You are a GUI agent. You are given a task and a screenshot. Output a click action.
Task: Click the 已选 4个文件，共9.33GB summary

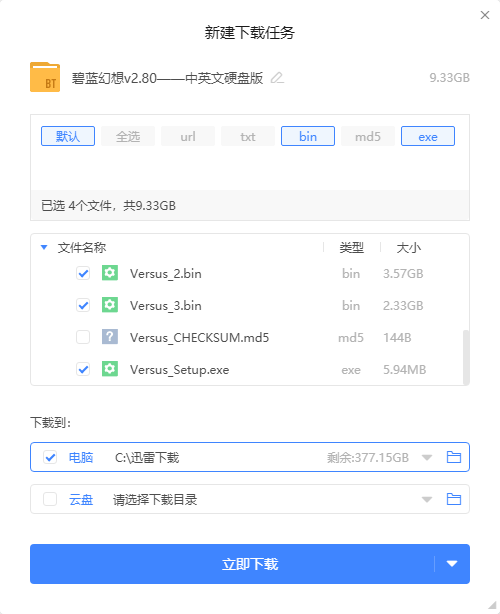pyautogui.click(x=108, y=206)
